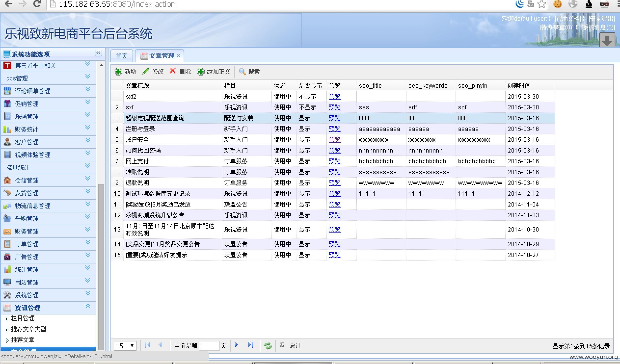The image size is (620, 364).
Task: Click the 财务统计 bar chart icon
Action: [7, 129]
